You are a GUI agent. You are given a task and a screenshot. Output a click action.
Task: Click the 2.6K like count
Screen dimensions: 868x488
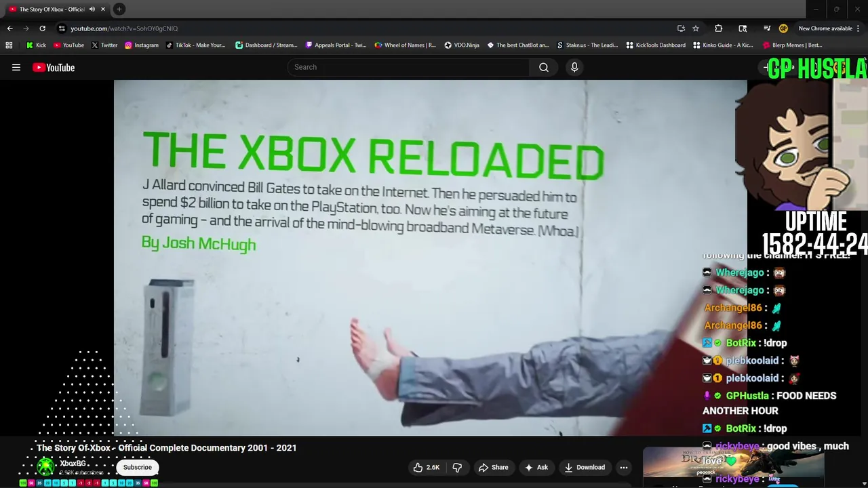coord(433,467)
